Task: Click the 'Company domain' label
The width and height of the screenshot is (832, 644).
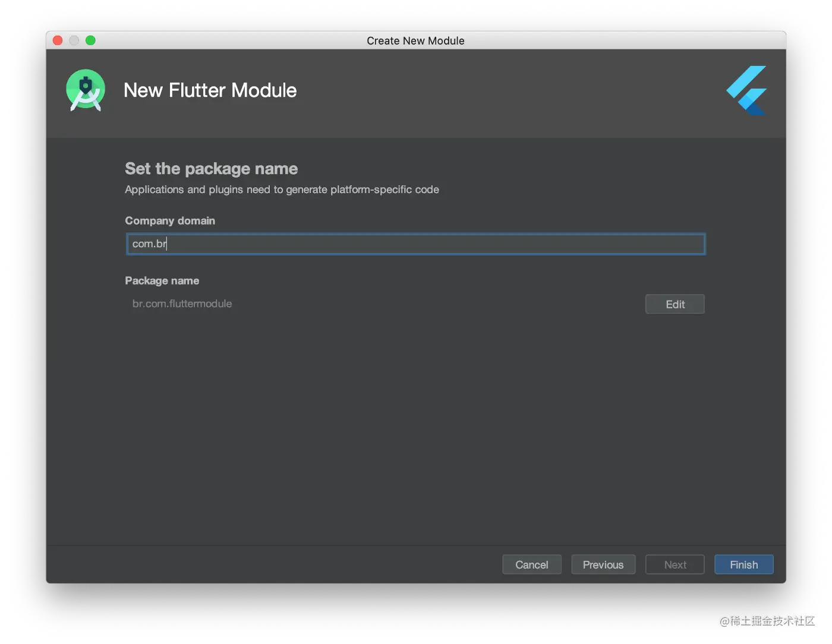Action: click(170, 220)
